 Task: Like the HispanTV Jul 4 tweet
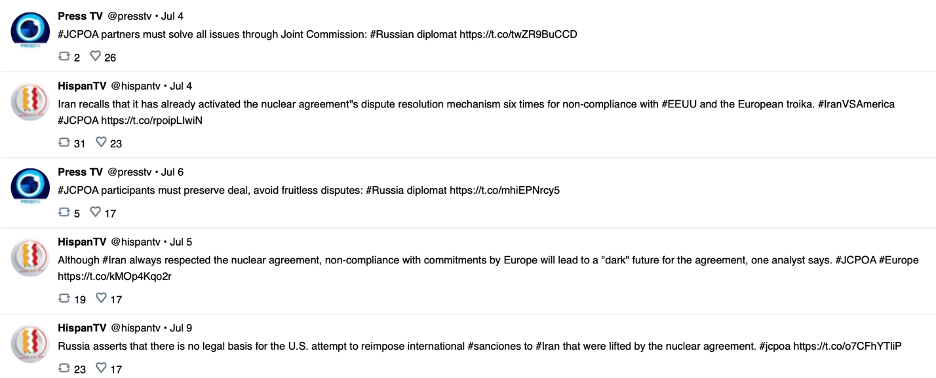[101, 142]
